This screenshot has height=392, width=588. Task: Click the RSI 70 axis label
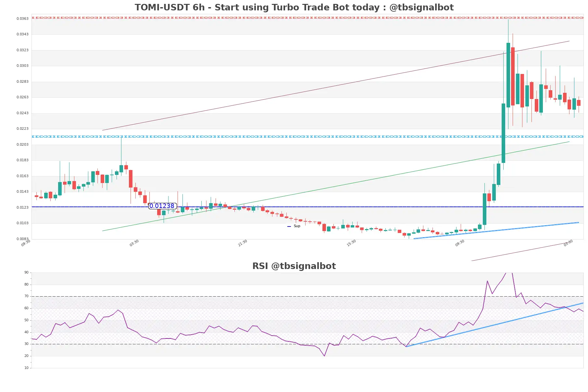(26, 296)
